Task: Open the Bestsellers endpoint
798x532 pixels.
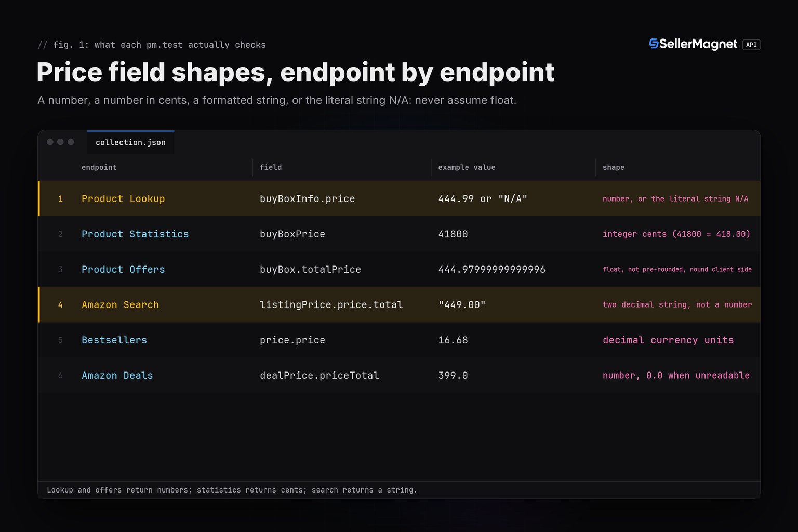Action: [x=114, y=340]
